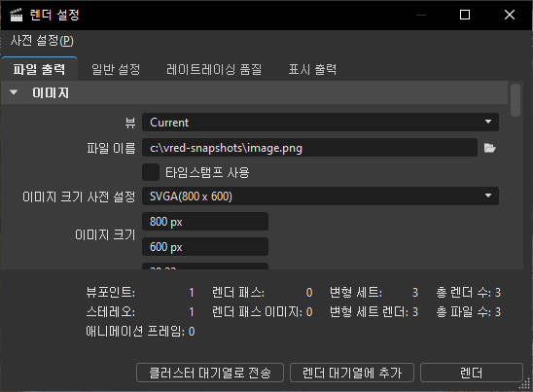Viewport: 533px width, 392px height.
Task: Open the 이미지 크기 사전 설정 dropdown
Action: [320, 196]
